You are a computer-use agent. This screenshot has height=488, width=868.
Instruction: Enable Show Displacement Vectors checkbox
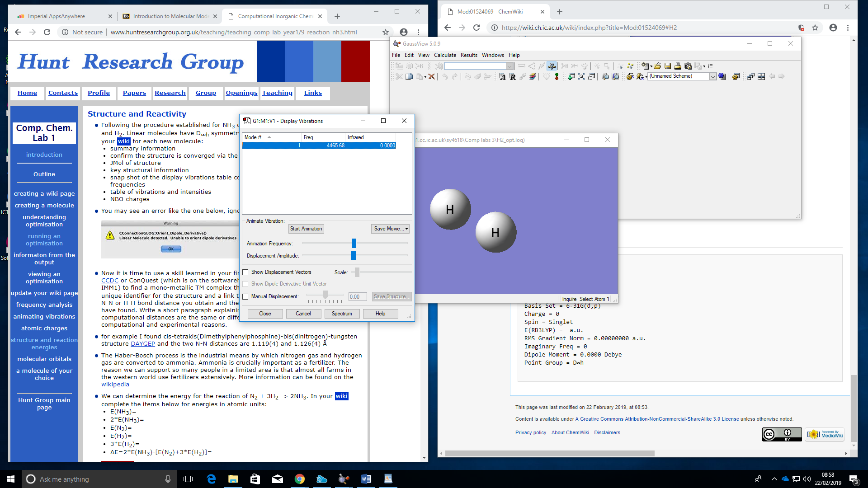(245, 272)
